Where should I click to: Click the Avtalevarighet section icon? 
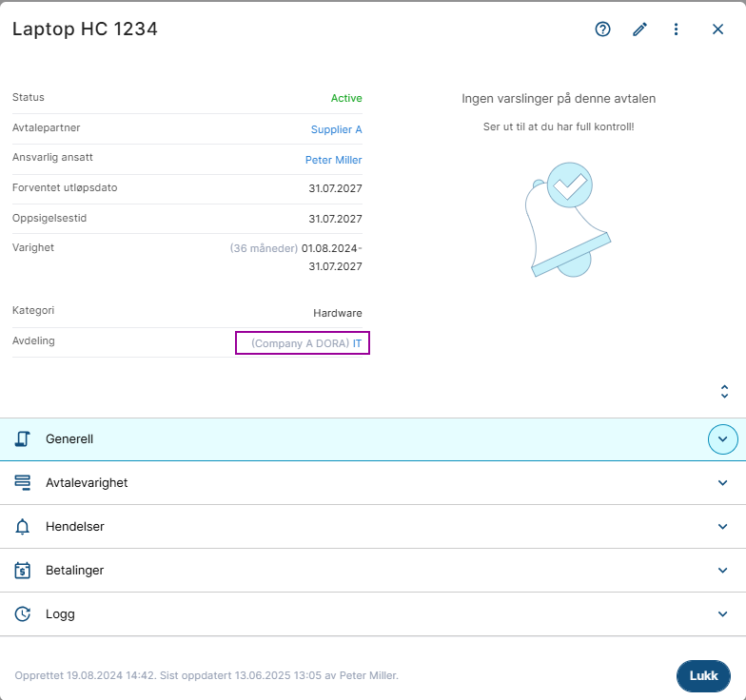[x=23, y=483]
